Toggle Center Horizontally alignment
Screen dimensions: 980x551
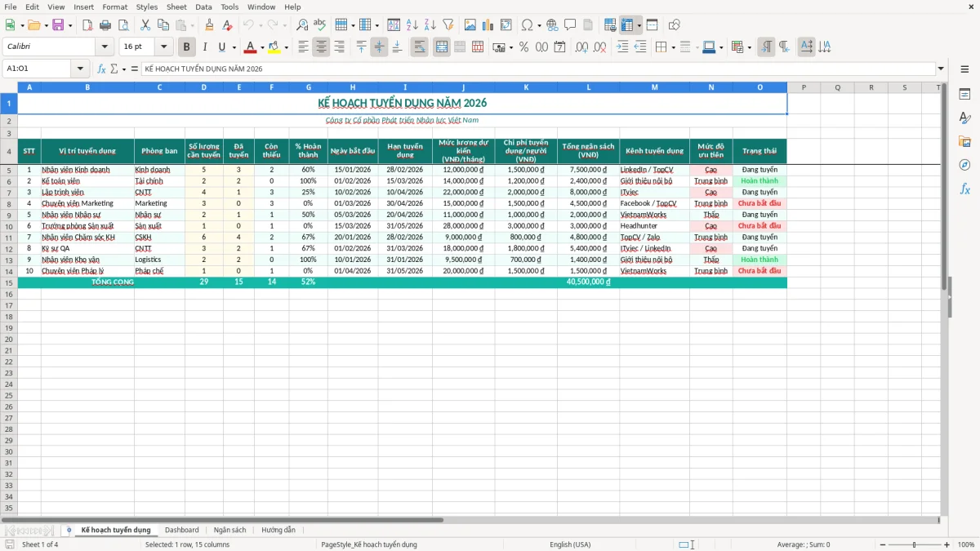point(321,47)
